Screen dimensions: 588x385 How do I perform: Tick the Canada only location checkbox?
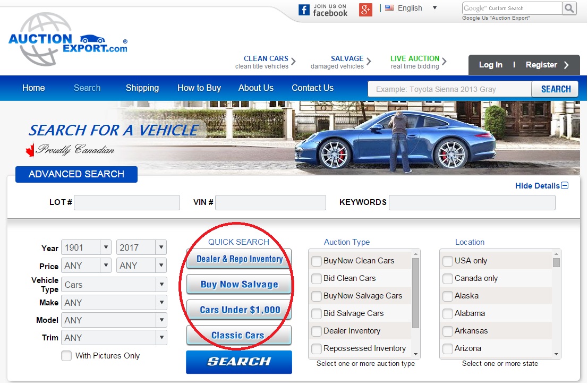[448, 278]
